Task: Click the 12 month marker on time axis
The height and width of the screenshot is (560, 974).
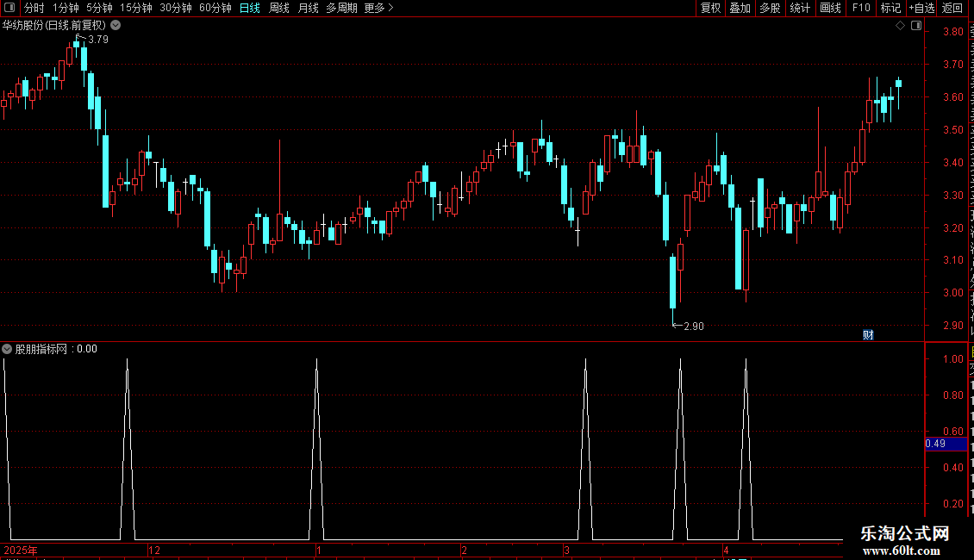Action: (x=154, y=550)
